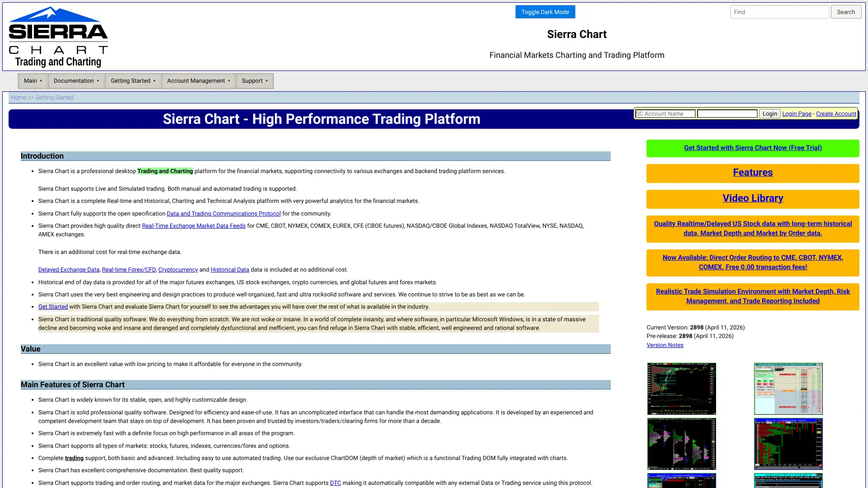Open the Getting Started dropdown menu

pyautogui.click(x=133, y=81)
